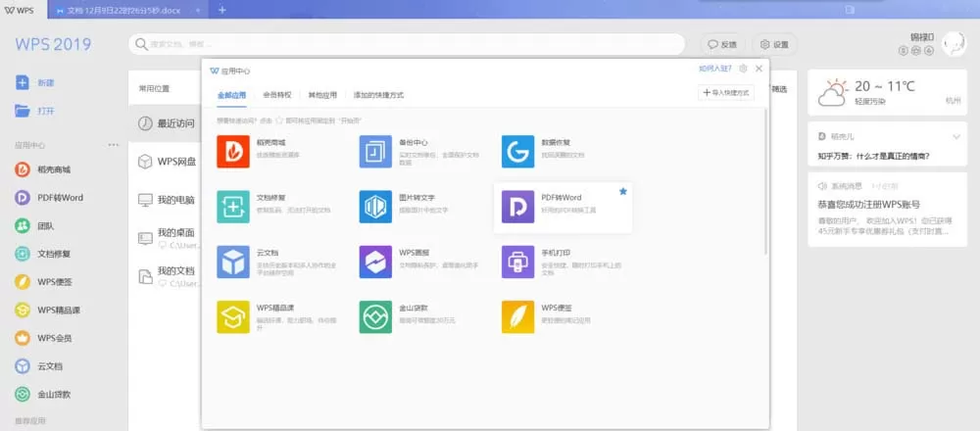Click 新建 plus icon in left sidebar
The height and width of the screenshot is (431, 980).
[23, 82]
